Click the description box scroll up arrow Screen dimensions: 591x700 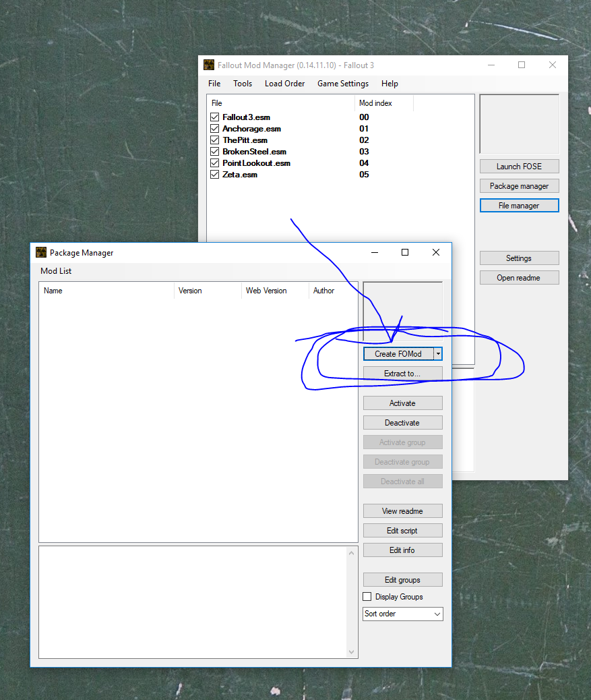tap(352, 553)
